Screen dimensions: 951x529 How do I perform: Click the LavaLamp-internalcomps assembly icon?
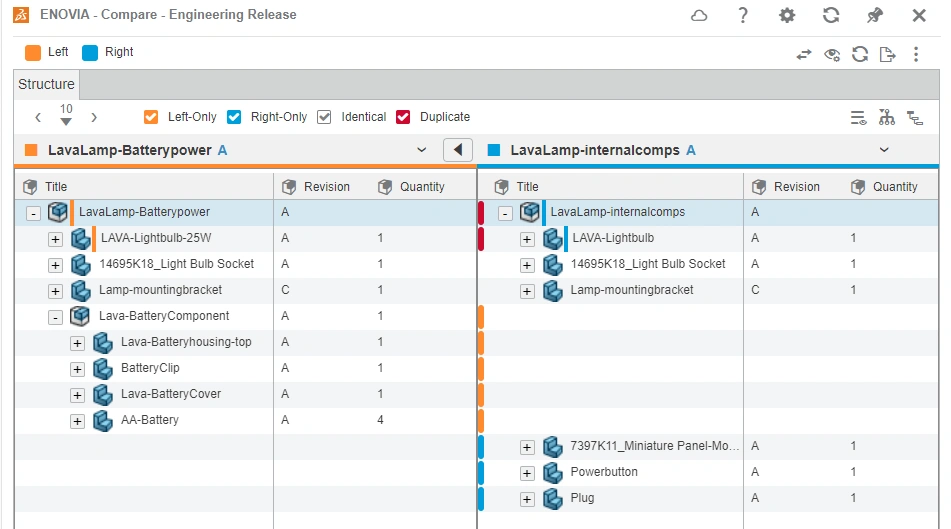pos(529,212)
